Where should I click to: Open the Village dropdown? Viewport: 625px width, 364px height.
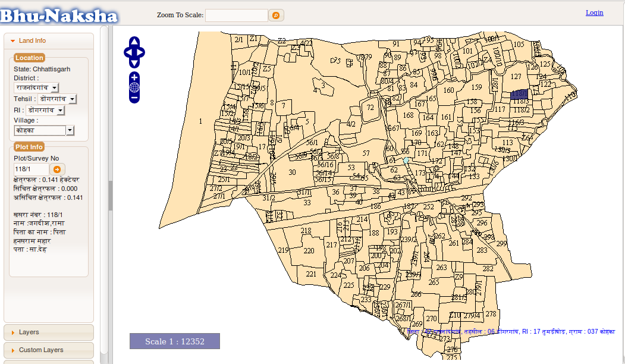(70, 130)
